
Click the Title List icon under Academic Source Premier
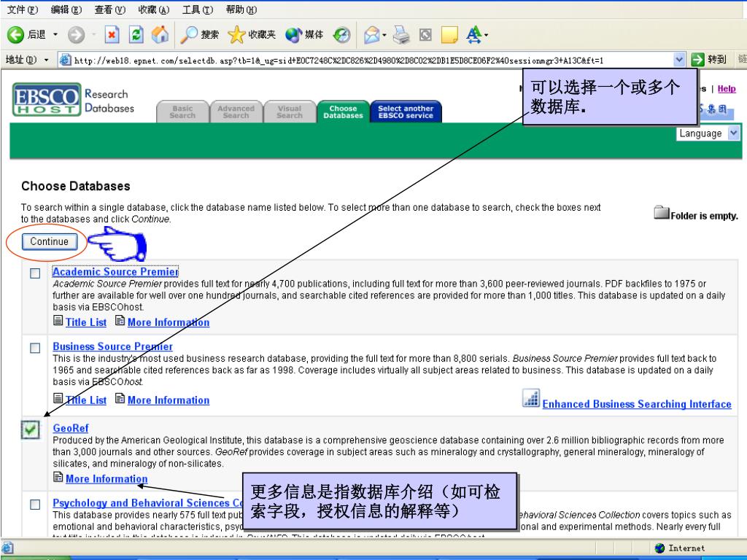[x=58, y=321]
